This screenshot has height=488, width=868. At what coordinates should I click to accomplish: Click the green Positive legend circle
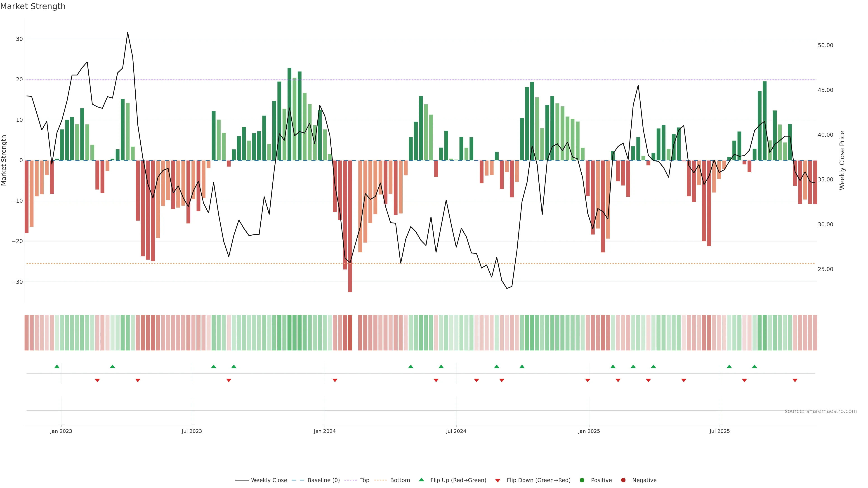582,480
